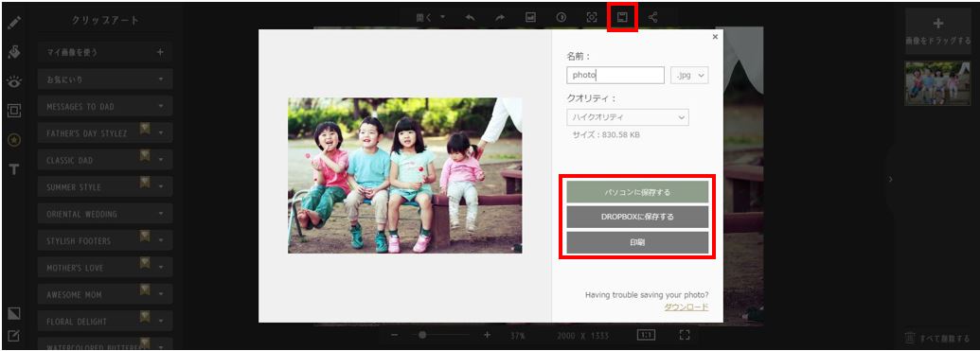Click the zoom in plus icon
This screenshot has height=351, width=980.
pos(488,335)
